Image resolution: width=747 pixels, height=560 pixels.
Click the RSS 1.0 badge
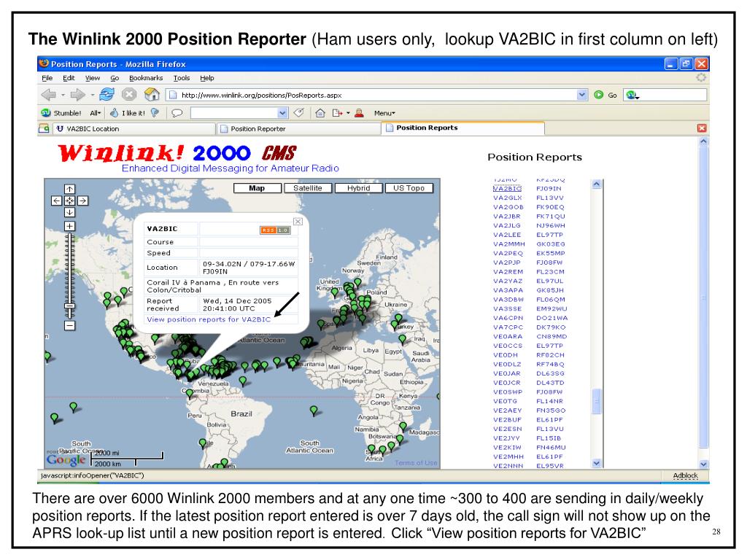275,230
